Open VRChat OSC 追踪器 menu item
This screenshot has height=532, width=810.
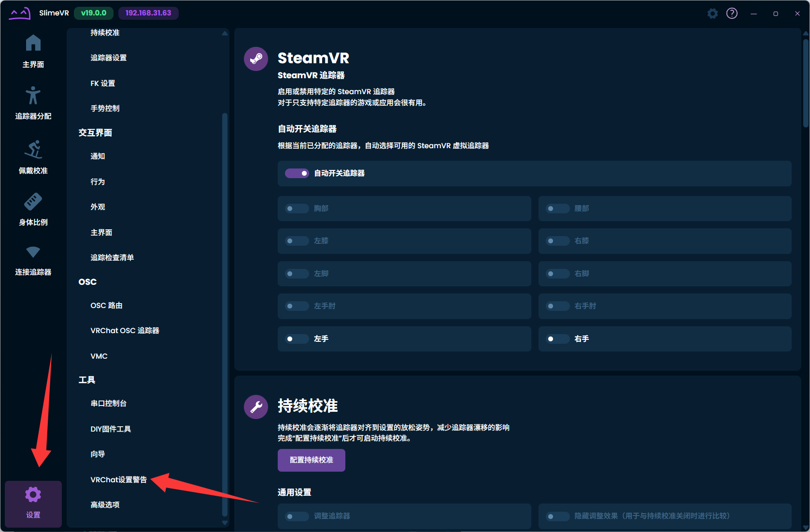coord(125,331)
